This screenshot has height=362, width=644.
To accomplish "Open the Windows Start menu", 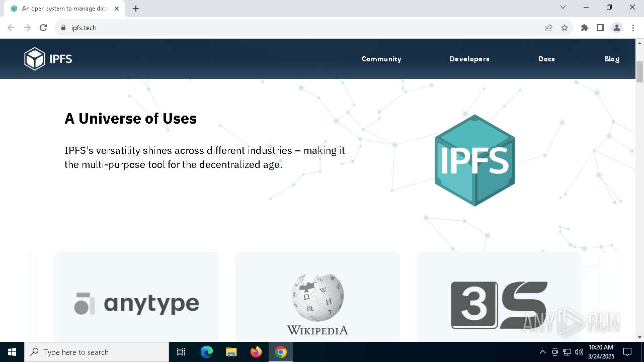I will point(12,352).
